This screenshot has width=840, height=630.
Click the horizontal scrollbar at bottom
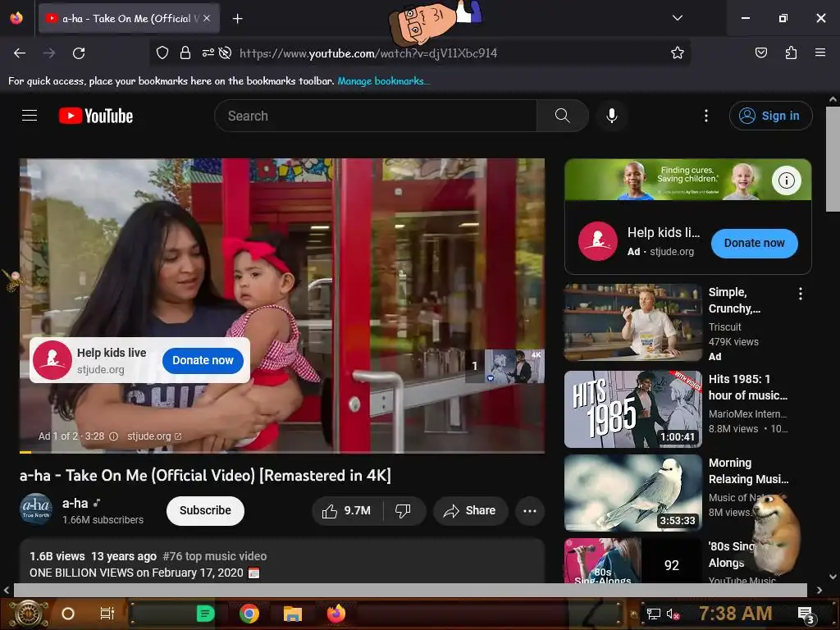click(410, 590)
